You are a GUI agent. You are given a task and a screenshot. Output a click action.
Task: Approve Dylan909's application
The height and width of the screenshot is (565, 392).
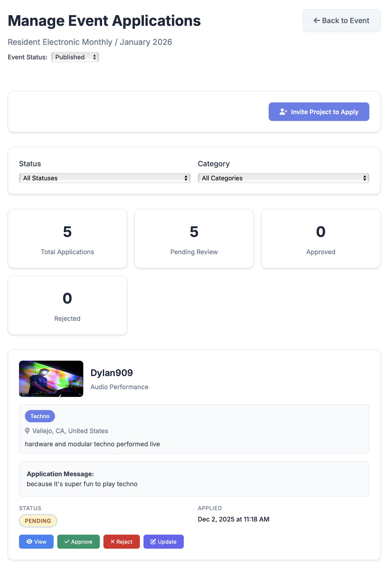78,542
